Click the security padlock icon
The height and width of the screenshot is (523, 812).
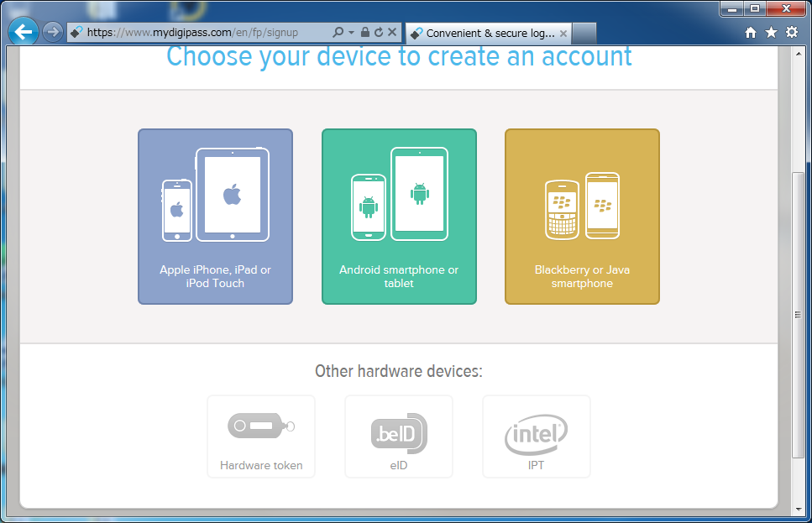point(364,32)
